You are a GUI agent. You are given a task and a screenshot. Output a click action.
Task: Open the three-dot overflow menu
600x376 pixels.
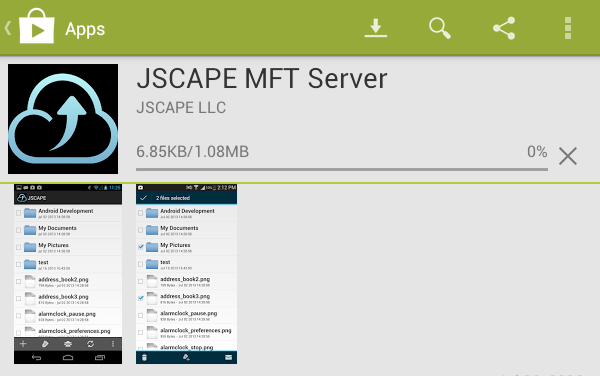point(568,28)
